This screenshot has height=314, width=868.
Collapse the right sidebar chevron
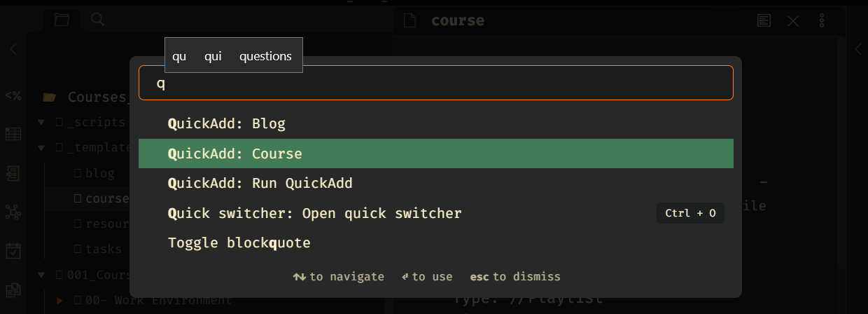[x=859, y=50]
